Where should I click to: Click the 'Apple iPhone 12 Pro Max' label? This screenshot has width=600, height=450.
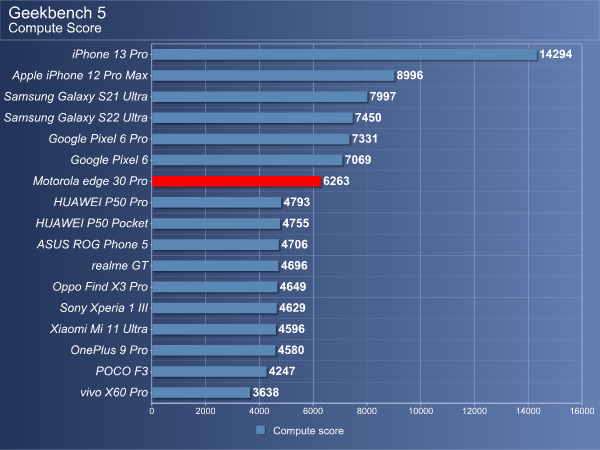click(x=80, y=75)
